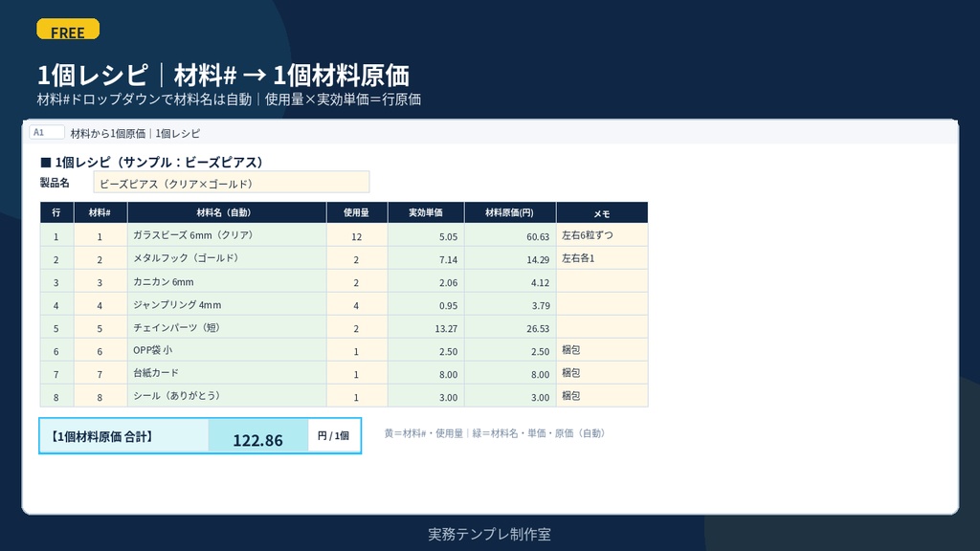Click the 材料# column header
Image resolution: width=980 pixels, height=551 pixels.
tap(100, 212)
